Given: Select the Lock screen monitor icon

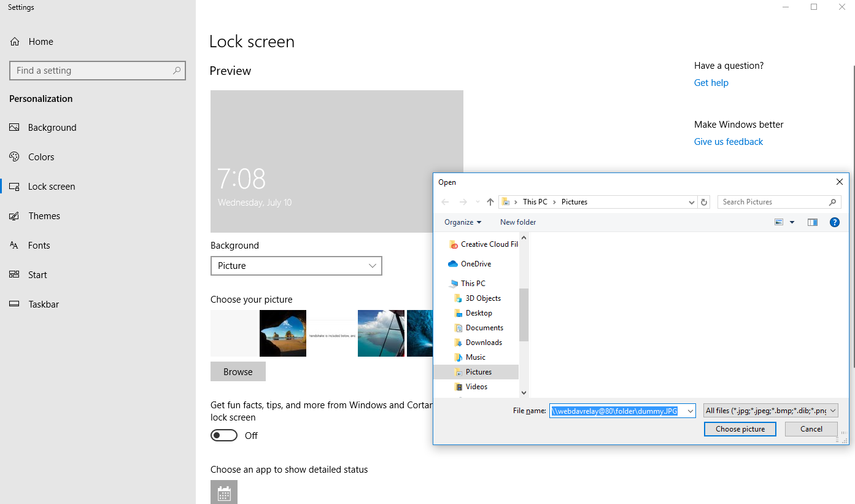Looking at the screenshot, I should tap(15, 187).
